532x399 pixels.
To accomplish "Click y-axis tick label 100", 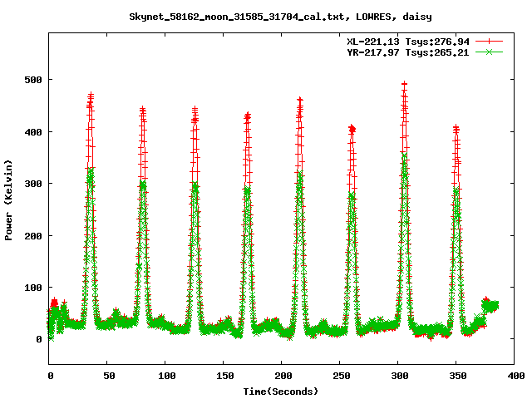I will coord(33,288).
